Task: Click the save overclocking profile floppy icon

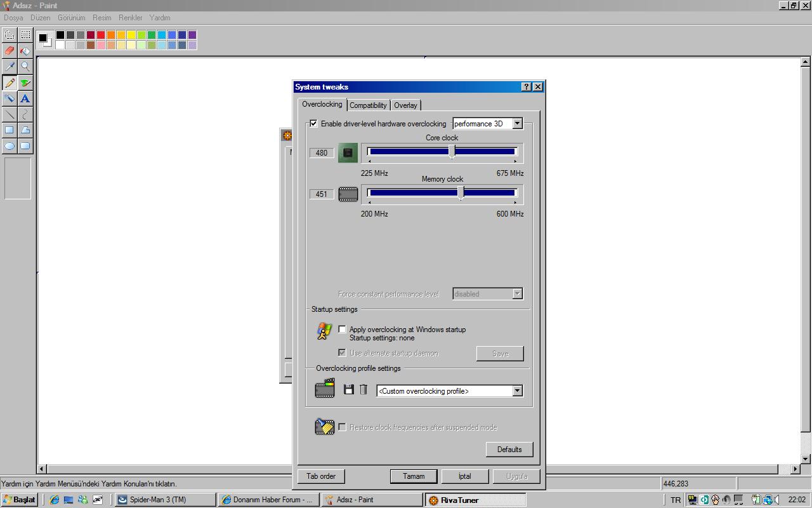Action: click(x=348, y=389)
